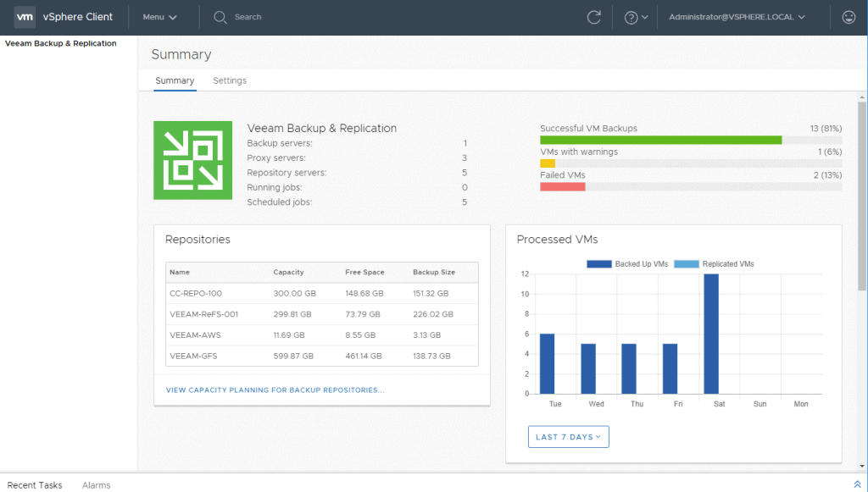This screenshot has height=492, width=868.
Task: Click the scrollbar up arrow
Action: [862, 97]
